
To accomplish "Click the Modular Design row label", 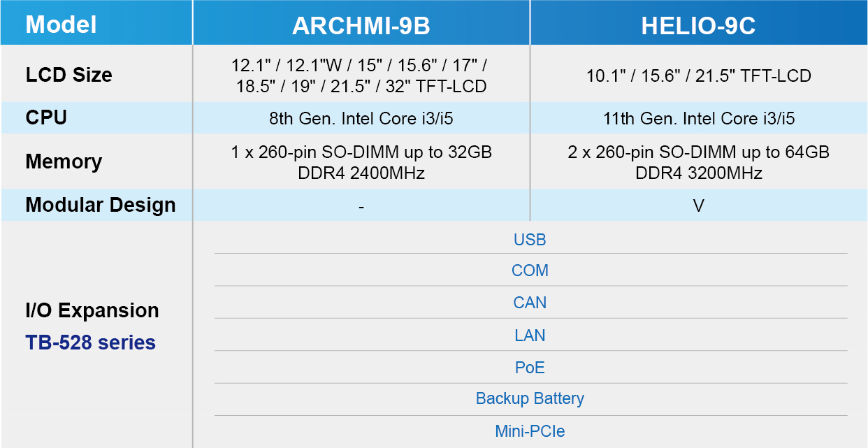I will (101, 205).
